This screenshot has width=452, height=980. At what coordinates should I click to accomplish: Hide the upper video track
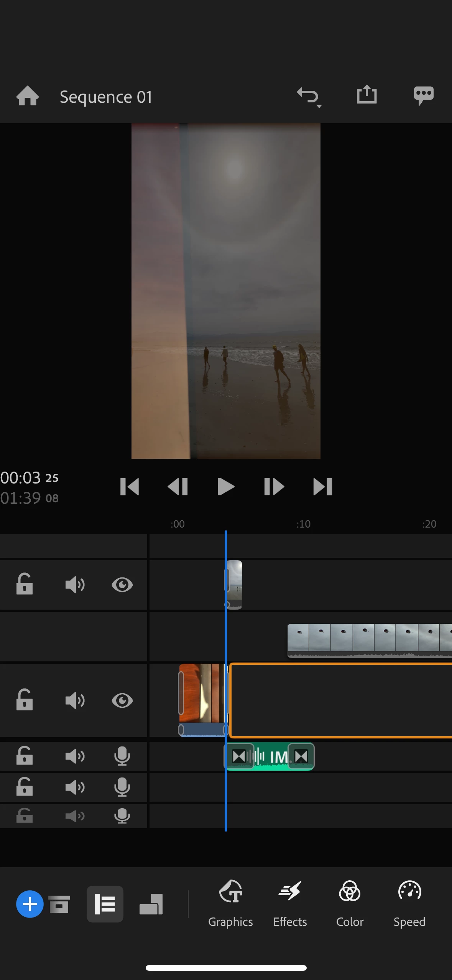[x=122, y=585]
